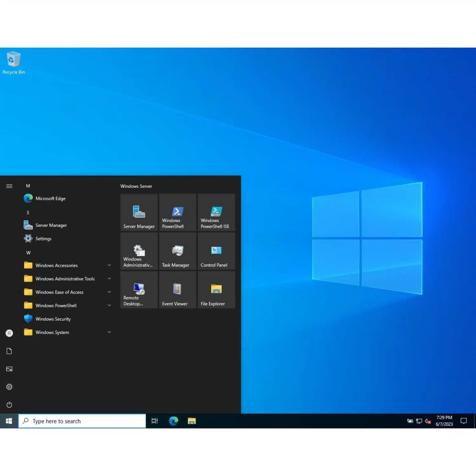
Task: Click the letter M section header
Action: [x=28, y=186]
